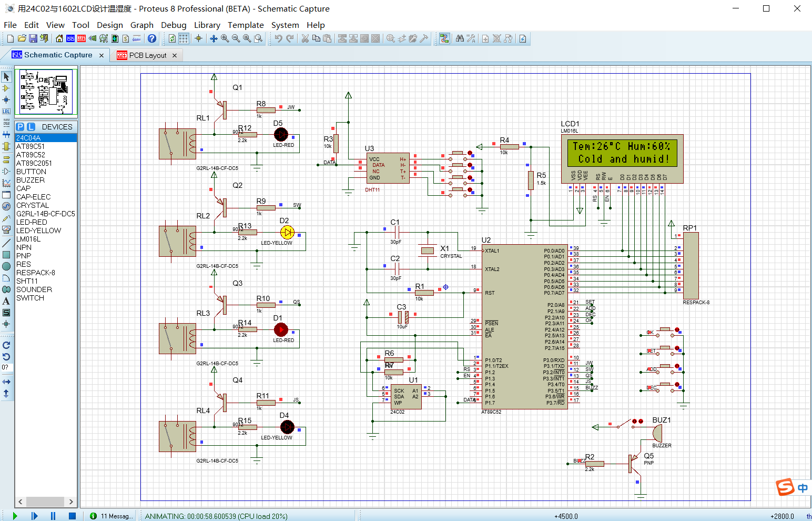Select Junction Dot Mode tool
This screenshot has width=812, height=521.
pos(6,99)
